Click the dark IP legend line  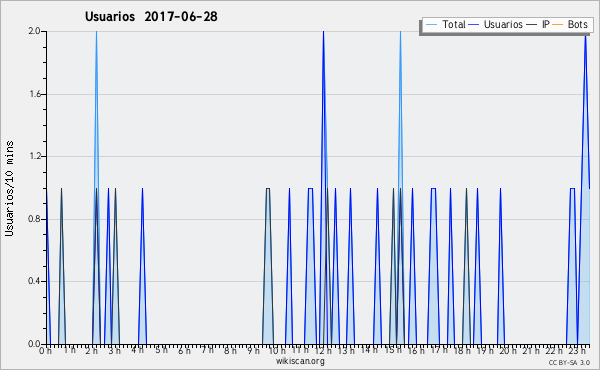click(532, 25)
